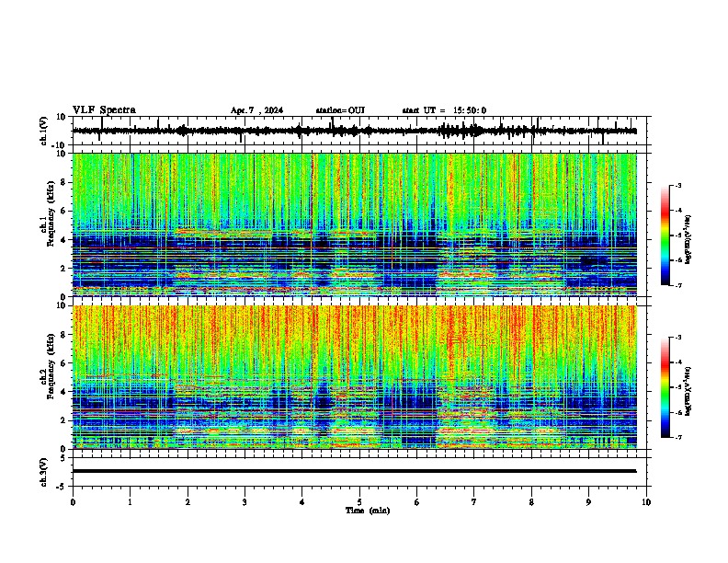Click the "-7" bottom value of ch.2 colorbar
Image resolution: width=728 pixels, height=563 pixels.
pos(677,438)
